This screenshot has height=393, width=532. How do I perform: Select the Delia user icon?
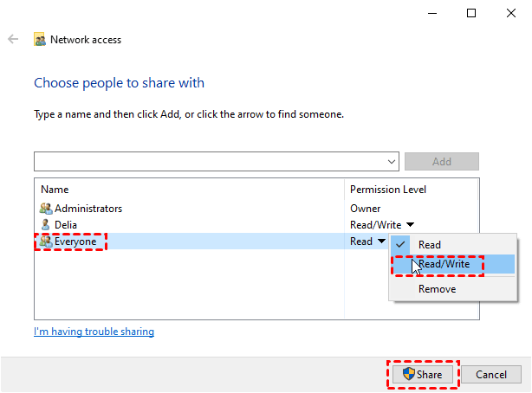(46, 225)
